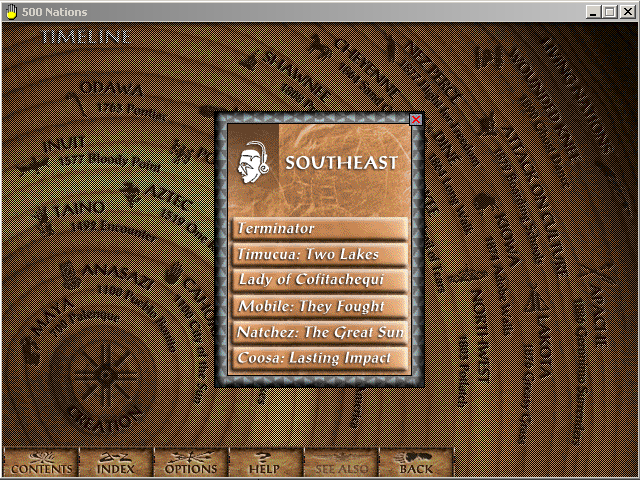The height and width of the screenshot is (480, 640).
Task: Click '1886 Geronimo Surrenders' event text
Action: tap(580, 372)
